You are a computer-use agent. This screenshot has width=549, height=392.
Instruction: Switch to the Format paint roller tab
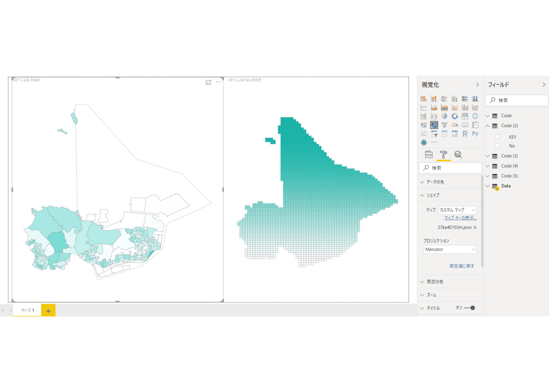click(443, 154)
